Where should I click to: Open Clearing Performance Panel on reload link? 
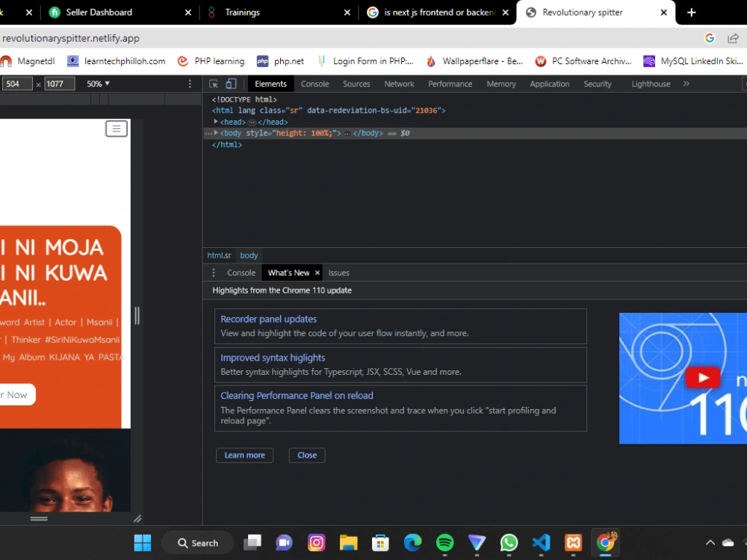(297, 395)
